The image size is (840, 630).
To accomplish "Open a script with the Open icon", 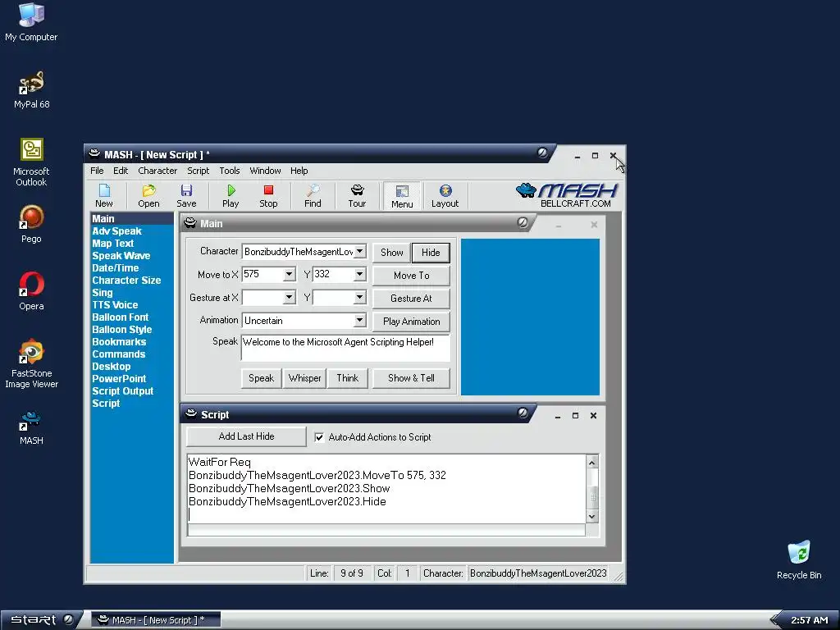I will [148, 195].
